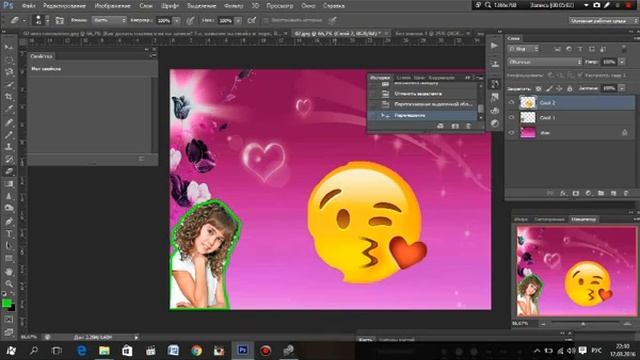Toggle lock transparent pixels
Viewport: 640px width, 360px height.
click(539, 89)
